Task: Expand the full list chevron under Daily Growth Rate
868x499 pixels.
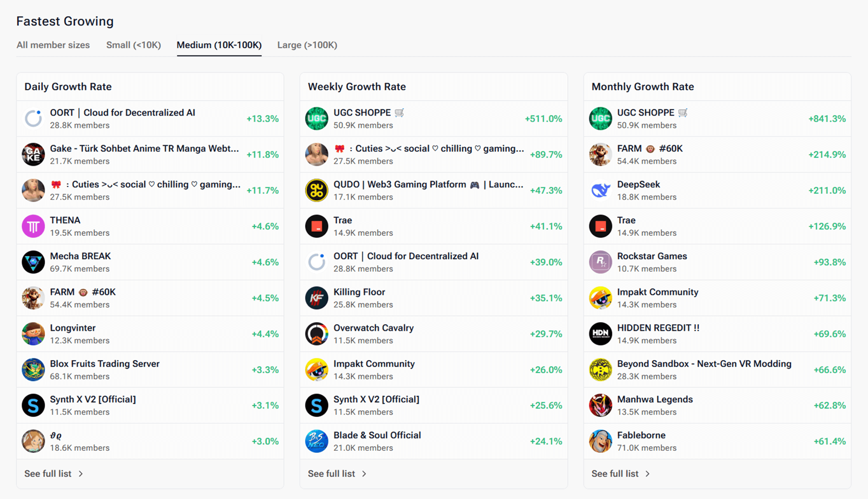Action: coord(81,473)
